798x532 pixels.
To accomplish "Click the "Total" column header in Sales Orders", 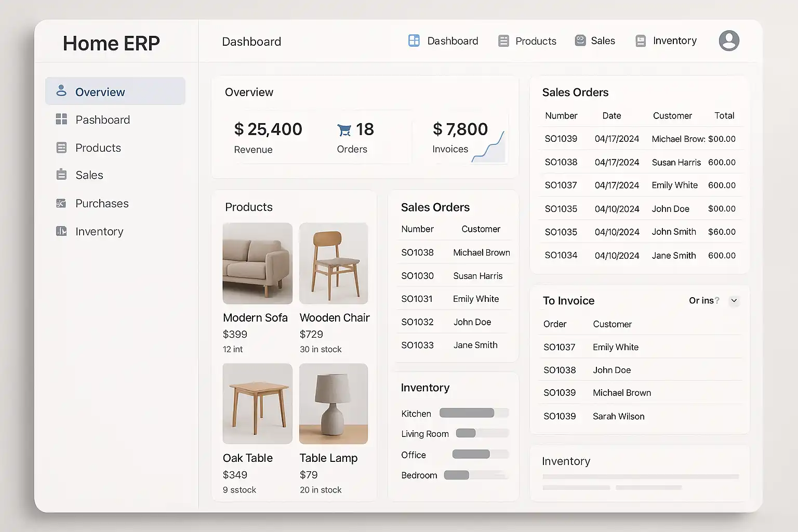I will click(x=724, y=115).
